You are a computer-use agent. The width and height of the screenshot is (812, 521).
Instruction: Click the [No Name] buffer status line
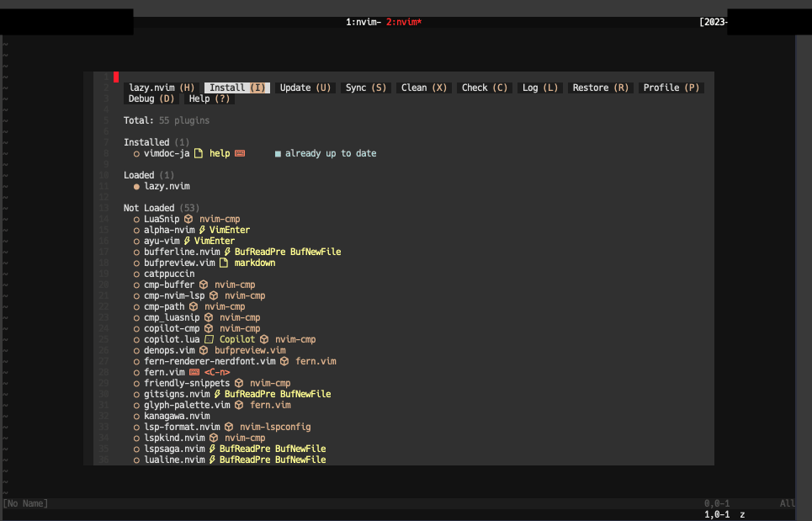pos(25,503)
